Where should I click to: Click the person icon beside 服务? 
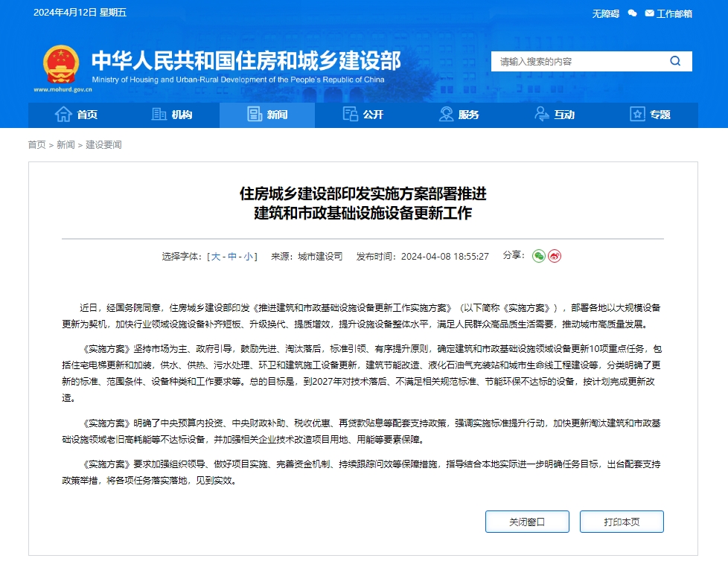pyautogui.click(x=446, y=114)
